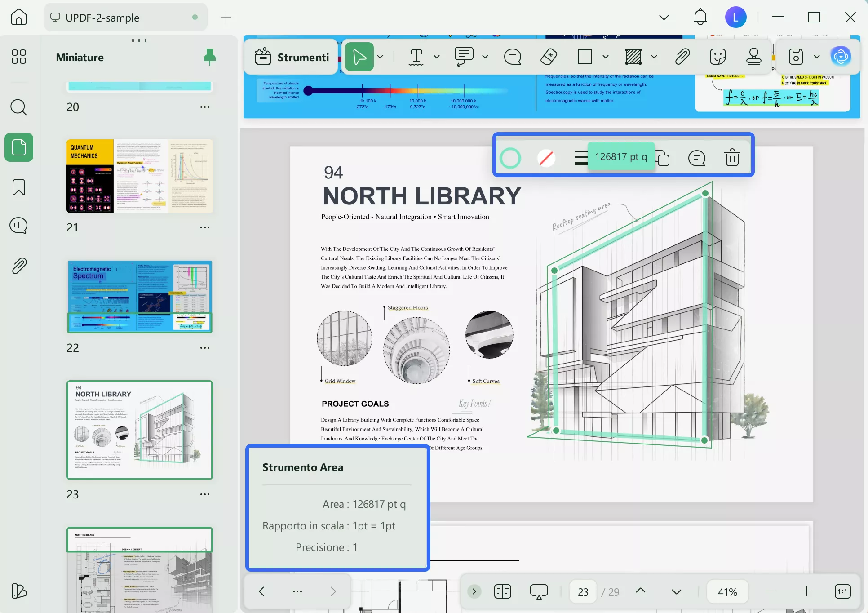Delete the area measurement with trash icon
This screenshot has width=868, height=613.
click(x=732, y=158)
